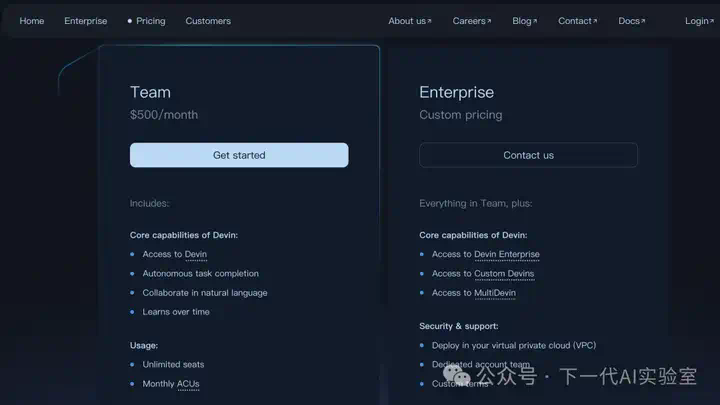This screenshot has width=720, height=405.
Task: Click the 'Usage:' heading
Action: click(144, 345)
